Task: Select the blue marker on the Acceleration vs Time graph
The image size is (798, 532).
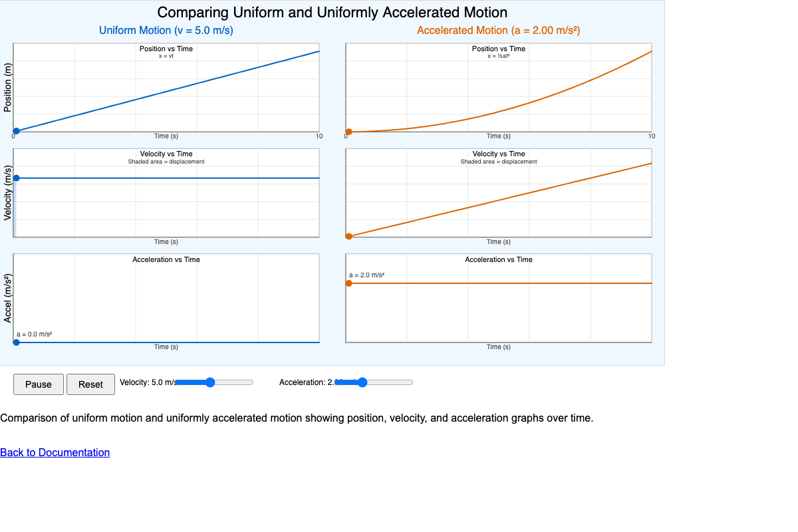Action: tap(16, 342)
